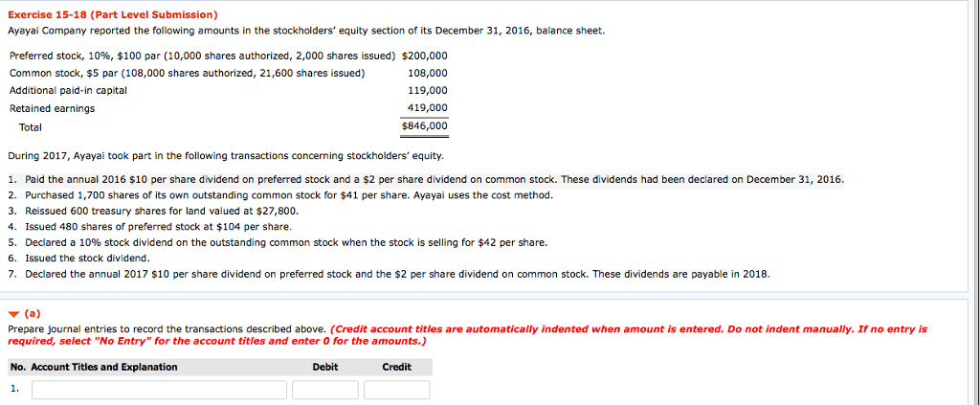Focus the Debit amount field for entry 1
The width and height of the screenshot is (980, 405).
coord(324,390)
